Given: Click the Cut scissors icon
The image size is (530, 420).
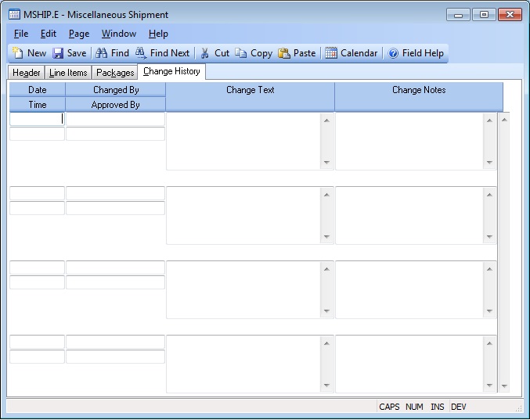Looking at the screenshot, I should [205, 53].
